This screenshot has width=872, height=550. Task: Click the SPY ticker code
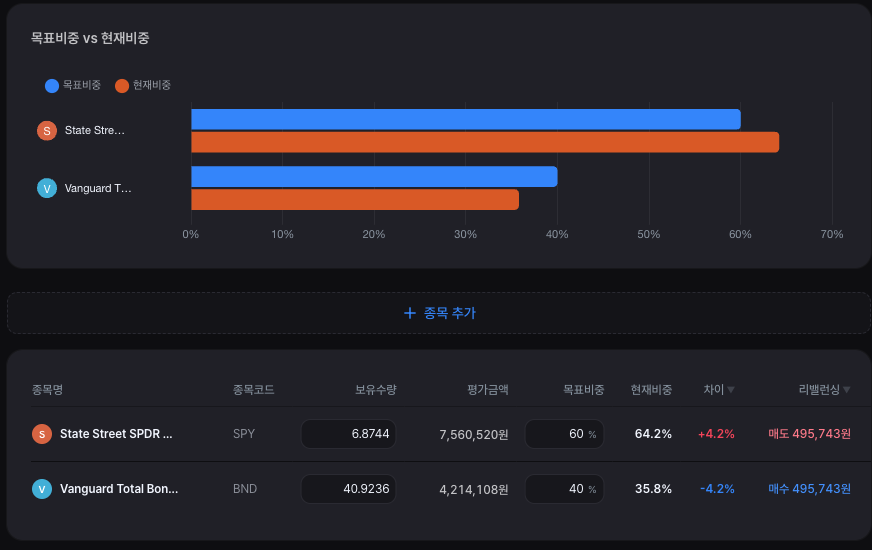[244, 434]
